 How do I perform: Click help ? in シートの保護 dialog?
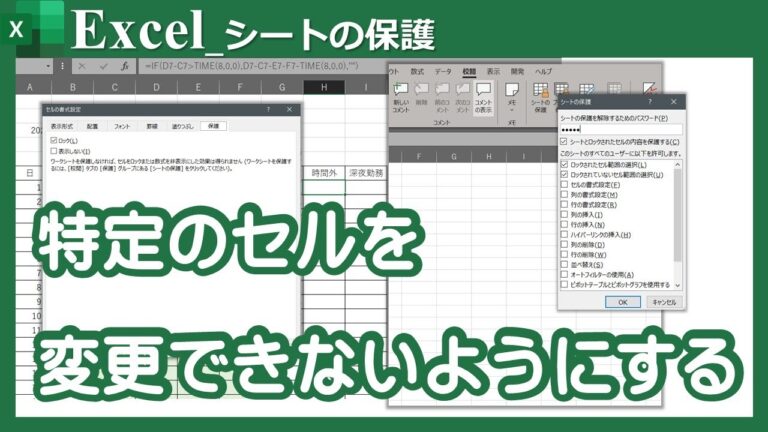(x=650, y=101)
